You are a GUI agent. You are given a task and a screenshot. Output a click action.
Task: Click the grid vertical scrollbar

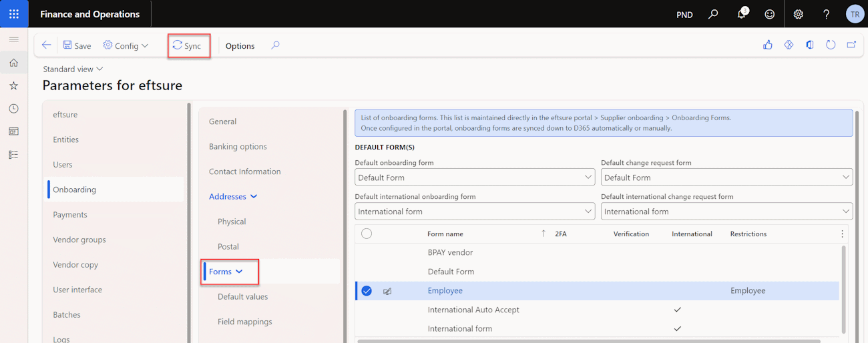[844, 288]
